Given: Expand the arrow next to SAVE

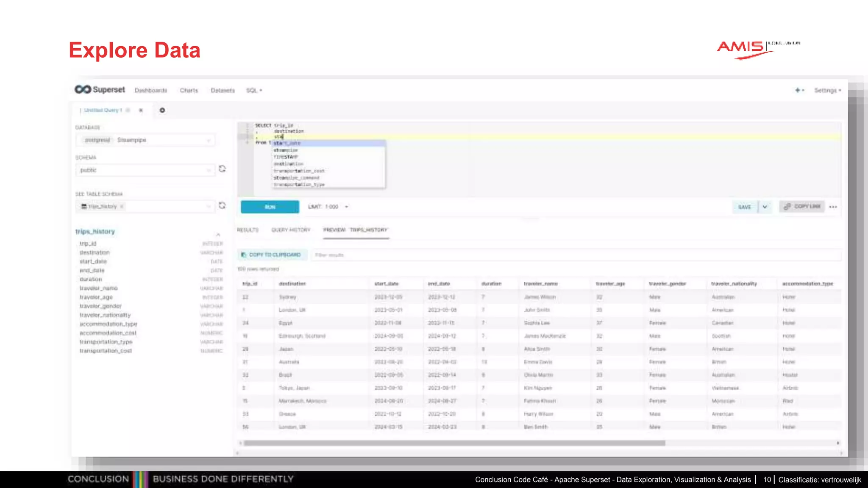Looking at the screenshot, I should coord(765,207).
